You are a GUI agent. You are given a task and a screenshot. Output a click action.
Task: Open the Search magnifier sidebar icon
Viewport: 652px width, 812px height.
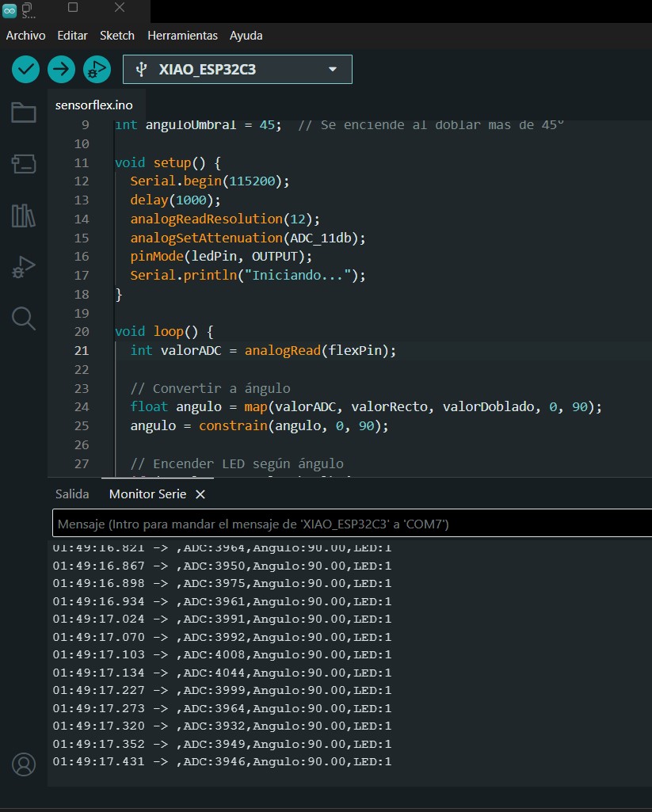[24, 318]
